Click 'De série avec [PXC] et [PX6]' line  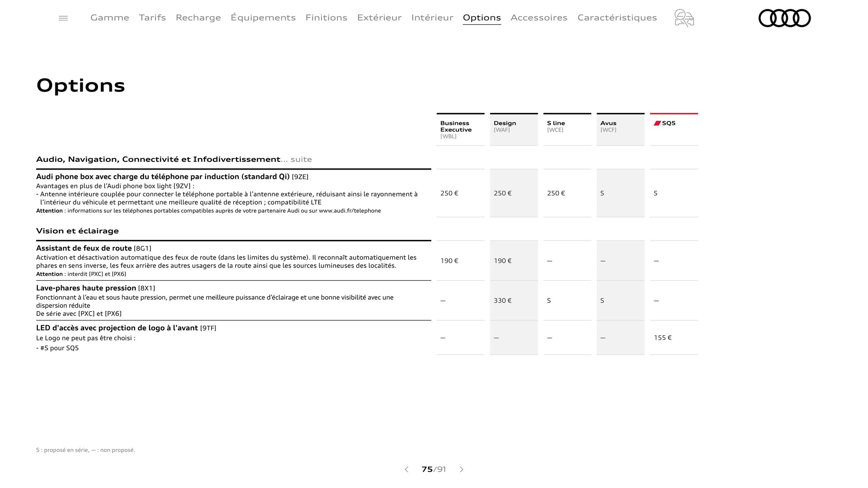(x=79, y=314)
